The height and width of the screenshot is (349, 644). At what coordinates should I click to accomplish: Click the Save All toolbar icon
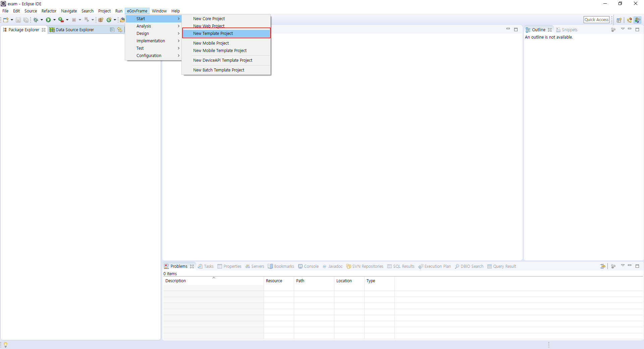tap(26, 20)
